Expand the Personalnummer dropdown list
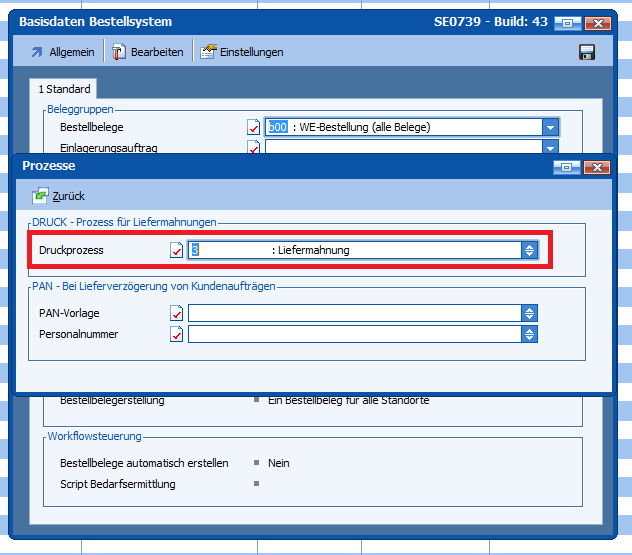Image resolution: width=632 pixels, height=555 pixels. tap(530, 335)
